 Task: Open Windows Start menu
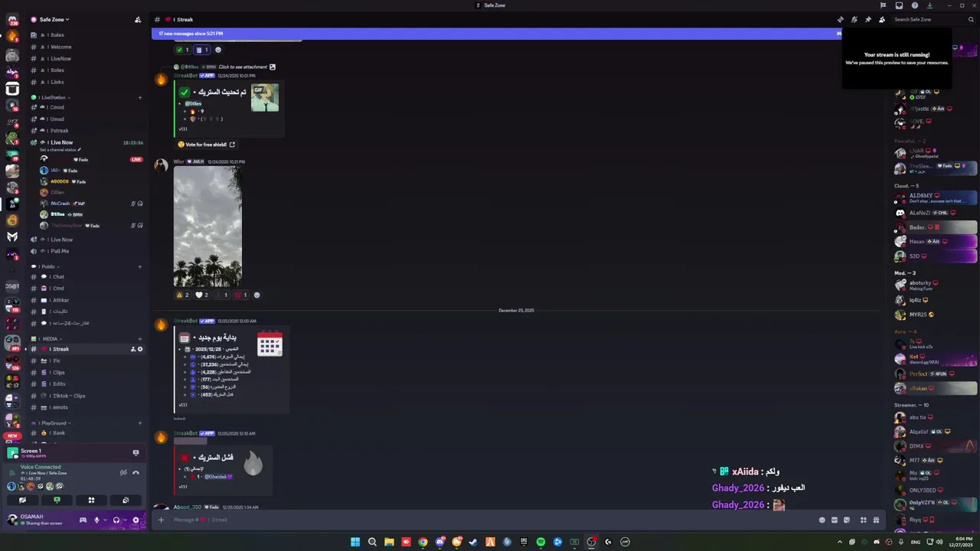pyautogui.click(x=355, y=542)
